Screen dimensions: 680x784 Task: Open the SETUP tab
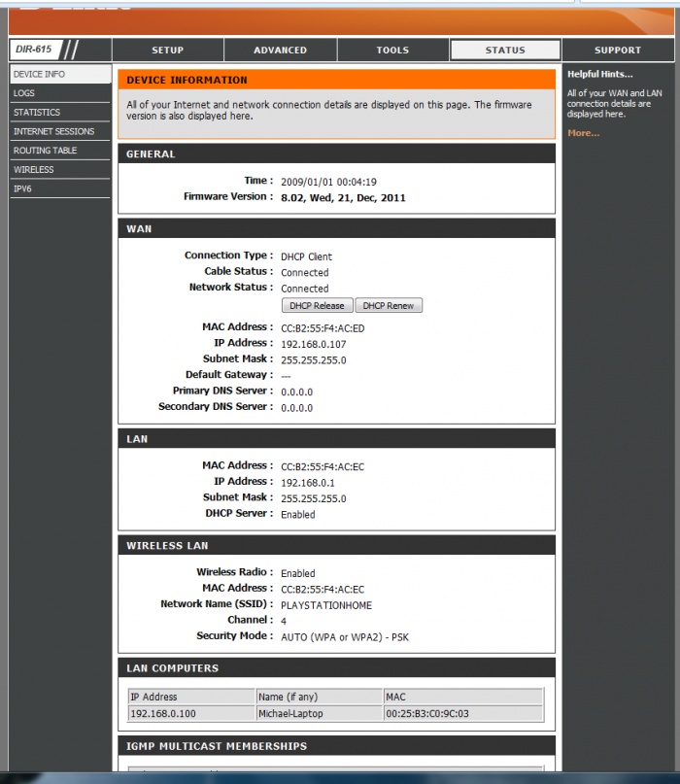pyautogui.click(x=167, y=50)
